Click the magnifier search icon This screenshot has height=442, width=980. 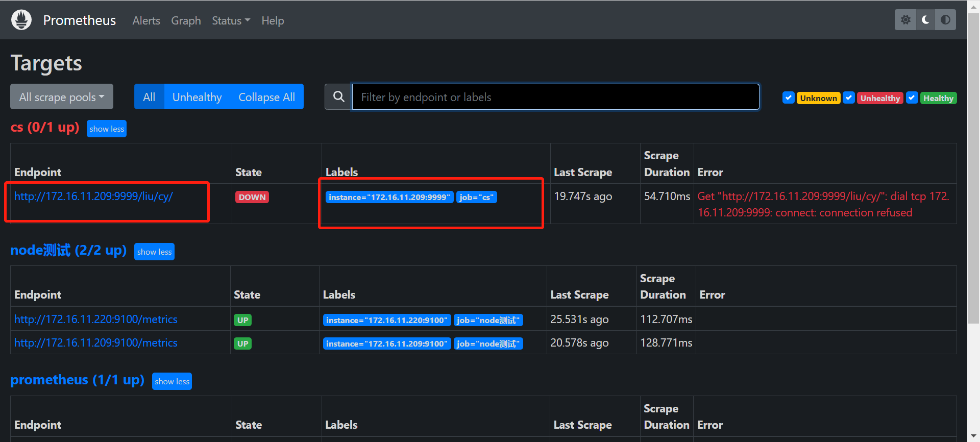pos(338,96)
